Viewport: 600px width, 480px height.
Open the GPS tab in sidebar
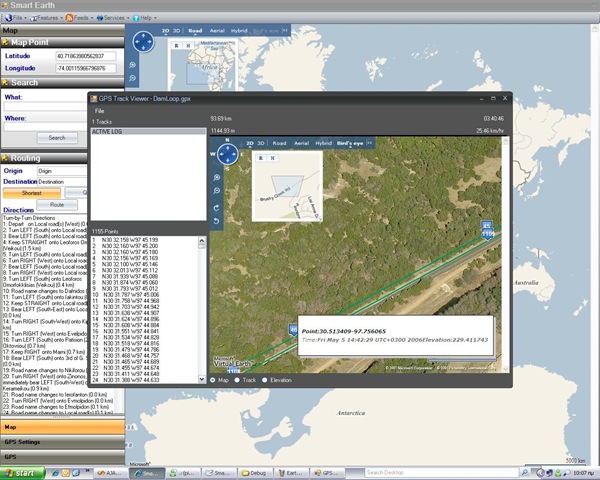62,457
